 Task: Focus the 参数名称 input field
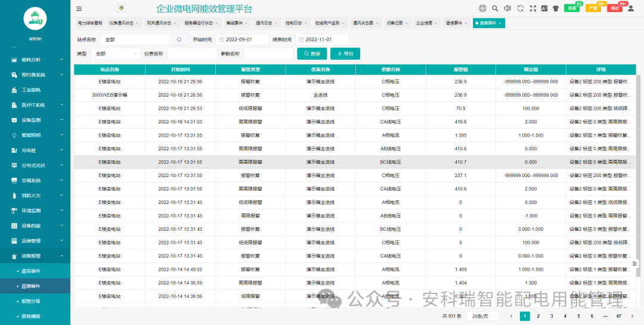pos(268,54)
